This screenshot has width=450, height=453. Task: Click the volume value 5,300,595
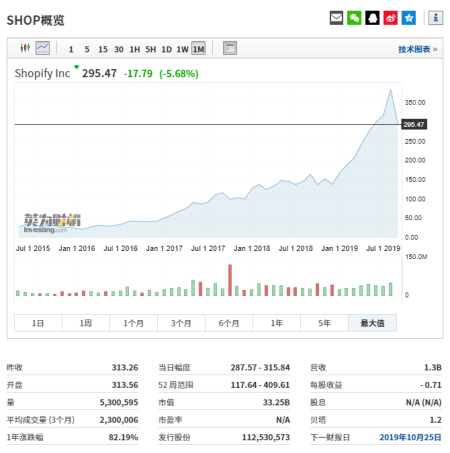(119, 402)
